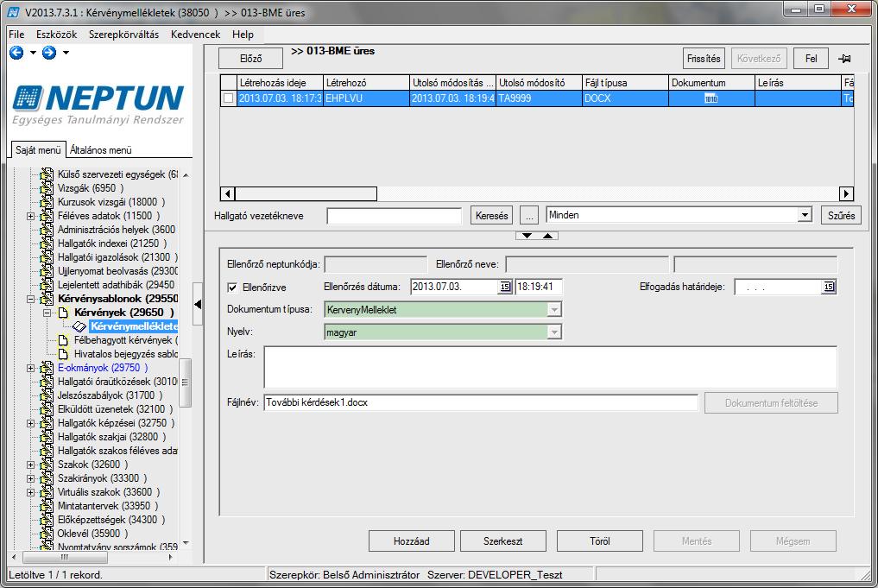Screen dimensions: 878x588
Task: Click the blue back navigation arrow
Action: (16, 53)
